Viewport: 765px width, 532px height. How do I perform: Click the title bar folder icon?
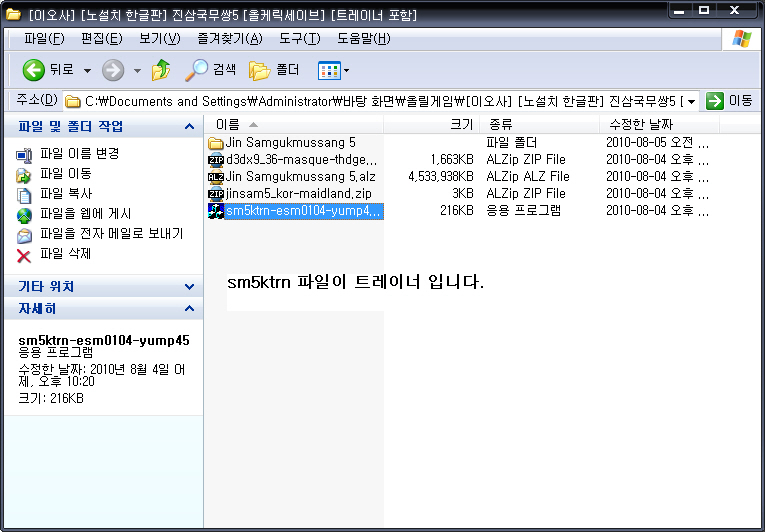click(x=13, y=15)
